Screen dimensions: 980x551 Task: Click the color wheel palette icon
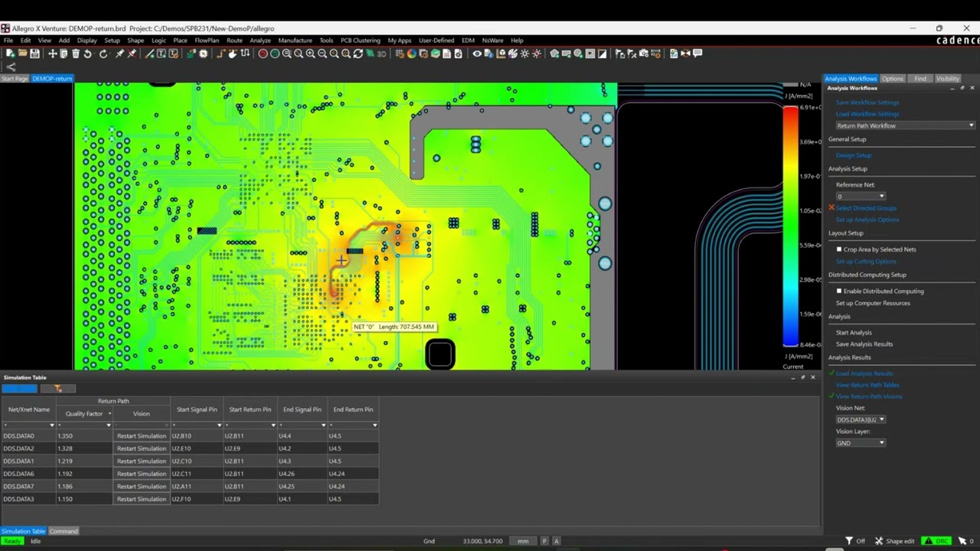(411, 54)
